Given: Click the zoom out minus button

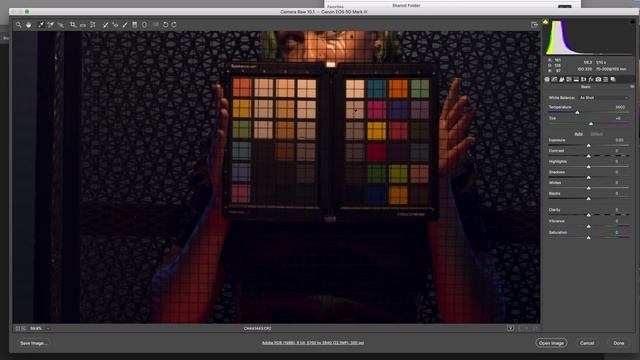Looking at the screenshot, I should pos(18,328).
